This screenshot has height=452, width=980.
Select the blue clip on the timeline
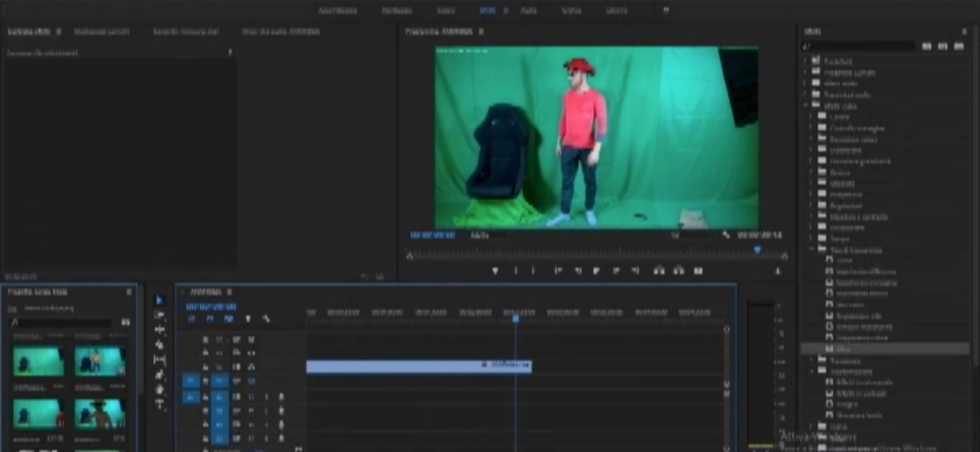(419, 366)
